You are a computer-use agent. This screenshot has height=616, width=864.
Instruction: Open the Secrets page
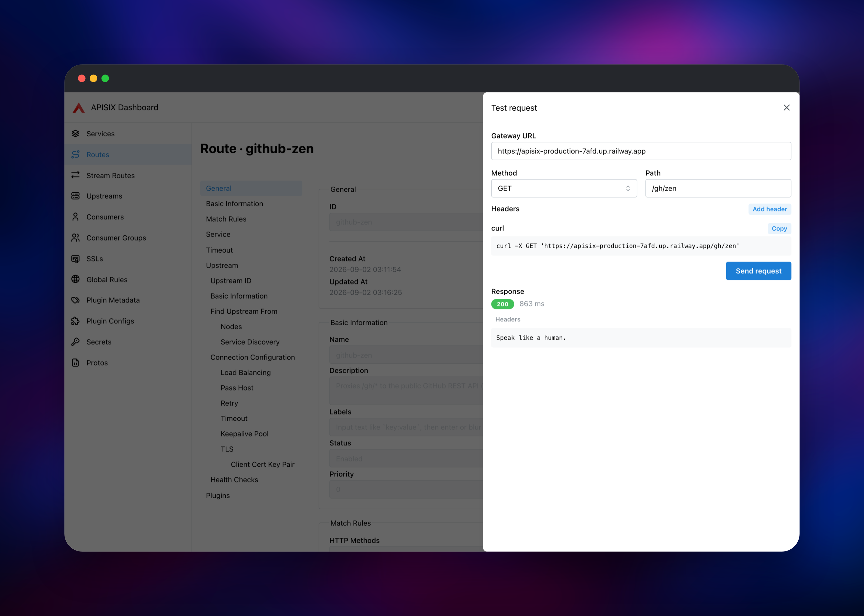click(x=128, y=342)
